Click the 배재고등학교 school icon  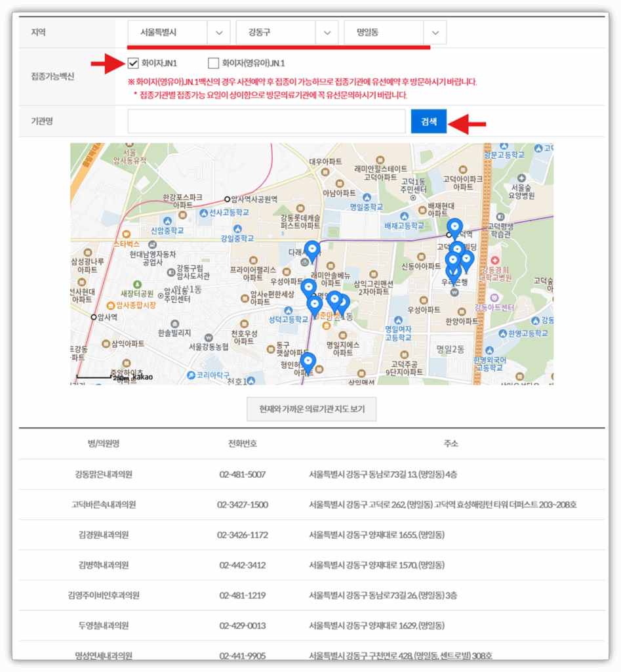(x=405, y=217)
